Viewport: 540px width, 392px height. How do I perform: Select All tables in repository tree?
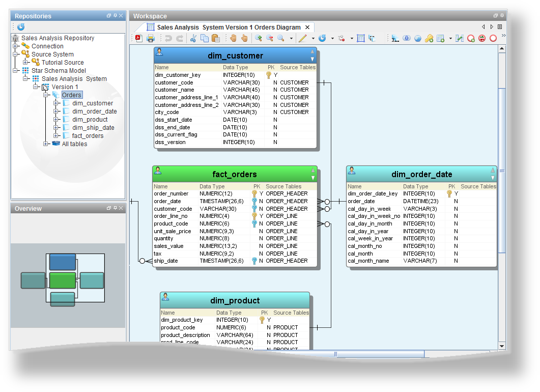click(74, 144)
